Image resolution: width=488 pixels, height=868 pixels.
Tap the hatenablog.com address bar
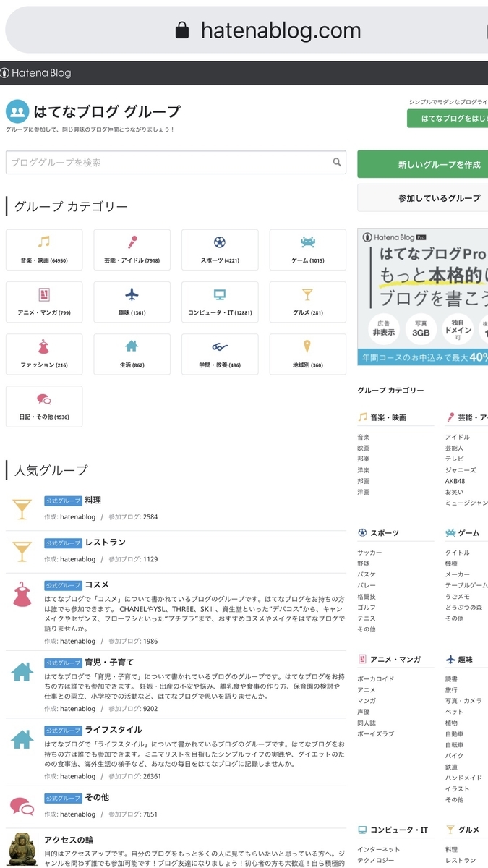247,30
